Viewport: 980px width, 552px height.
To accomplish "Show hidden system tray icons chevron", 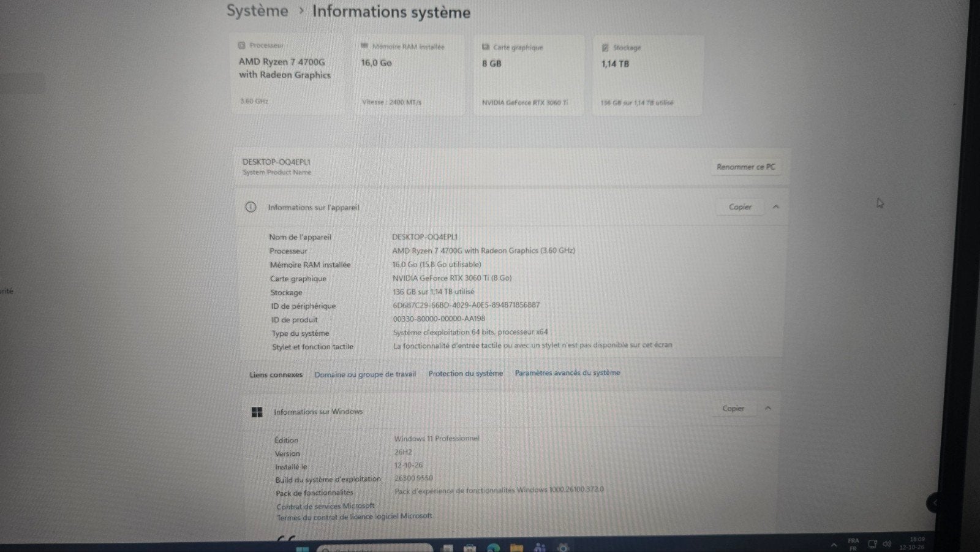I will pyautogui.click(x=834, y=545).
